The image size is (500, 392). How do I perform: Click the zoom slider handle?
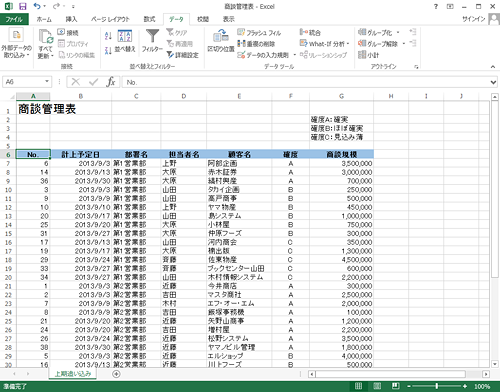(436, 386)
